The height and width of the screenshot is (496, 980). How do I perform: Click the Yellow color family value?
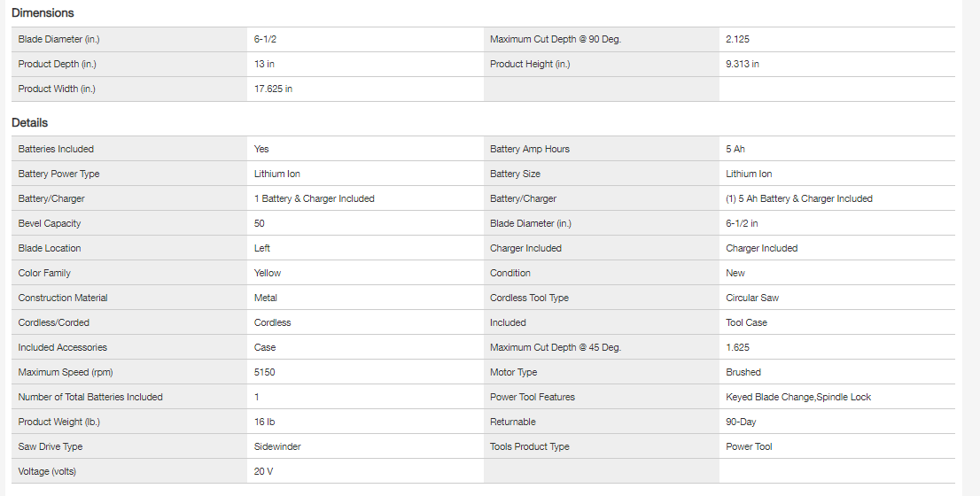(268, 274)
